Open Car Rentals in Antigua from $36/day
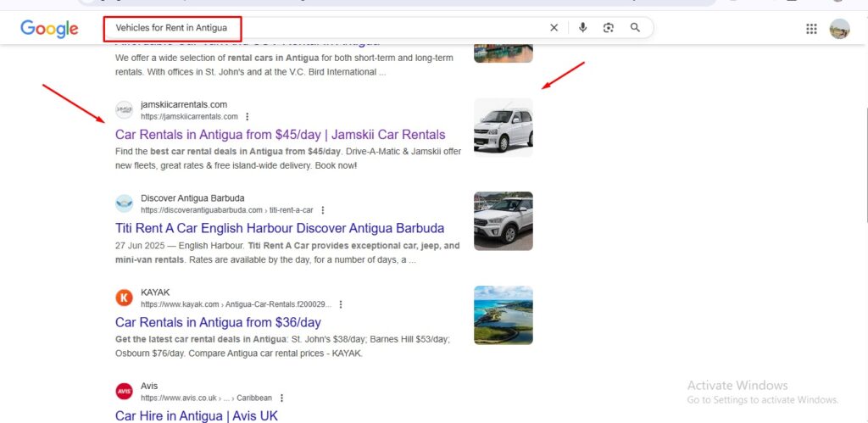This screenshot has height=423, width=868. [218, 322]
